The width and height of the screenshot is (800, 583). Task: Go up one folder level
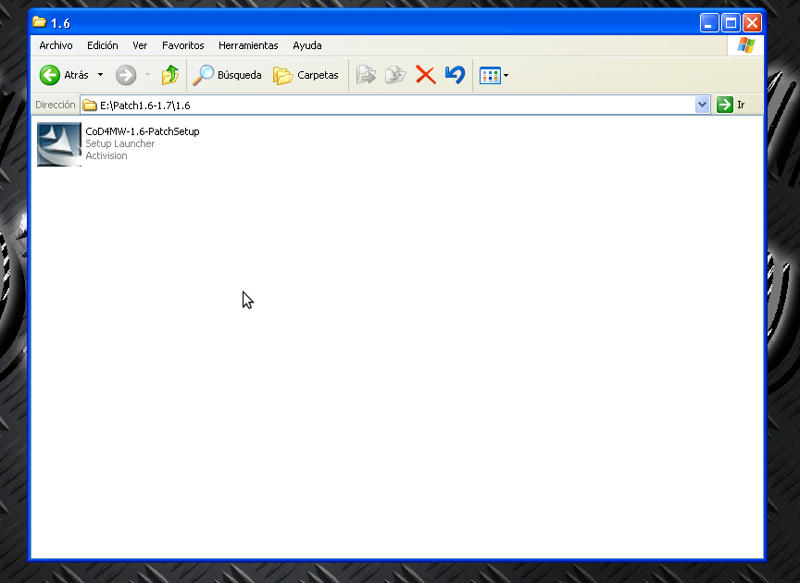(x=170, y=75)
